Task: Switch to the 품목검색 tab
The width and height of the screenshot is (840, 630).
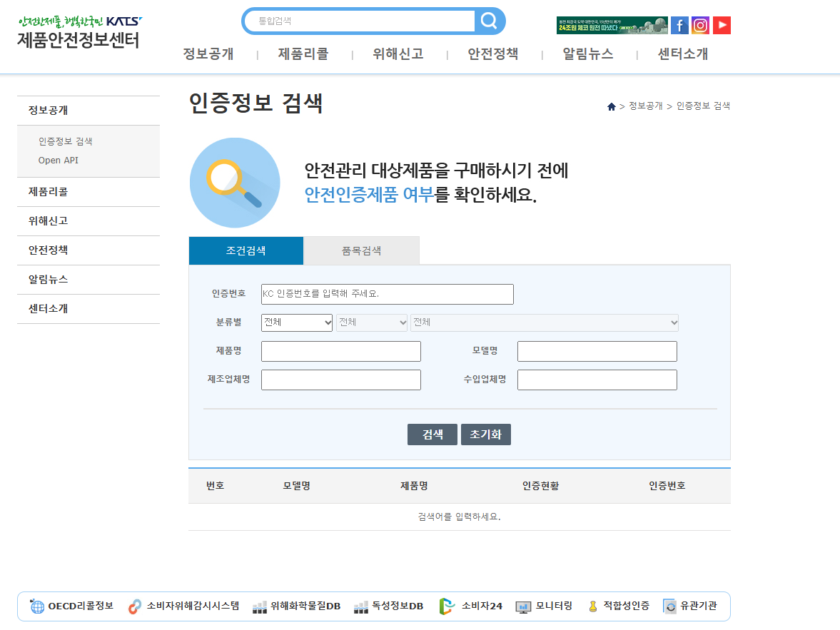Action: [x=361, y=250]
